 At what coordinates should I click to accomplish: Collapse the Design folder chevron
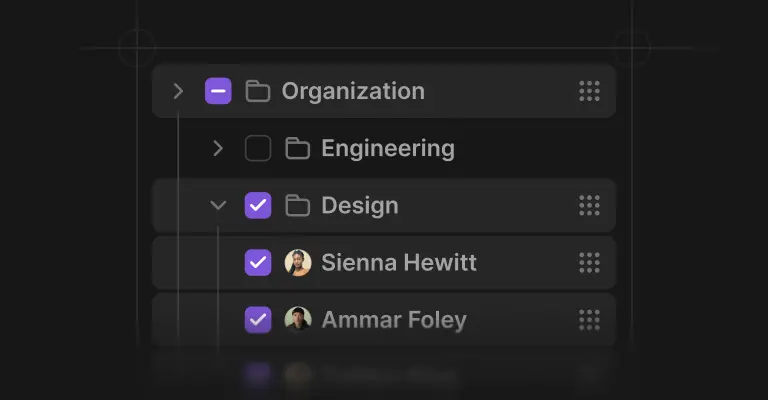point(218,206)
